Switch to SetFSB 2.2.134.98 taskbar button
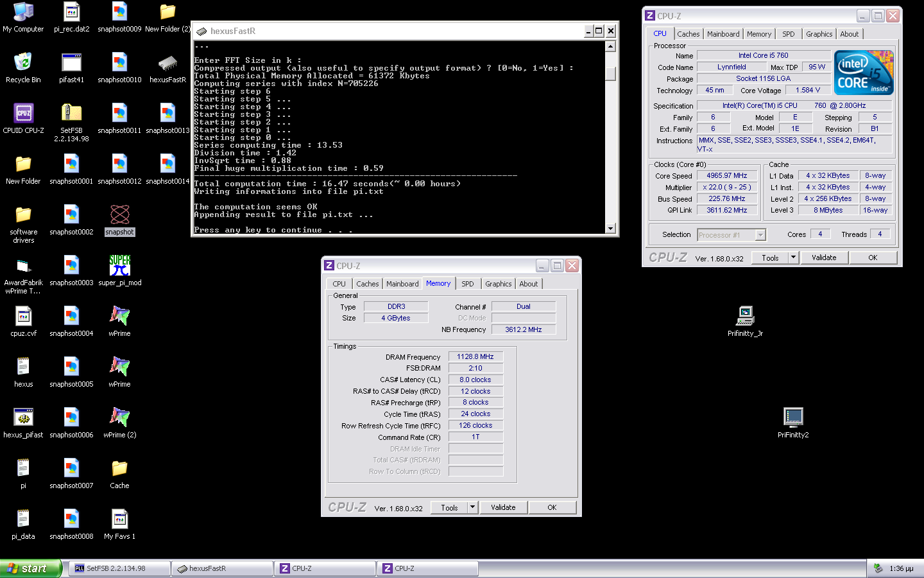The image size is (924, 578). coord(119,568)
